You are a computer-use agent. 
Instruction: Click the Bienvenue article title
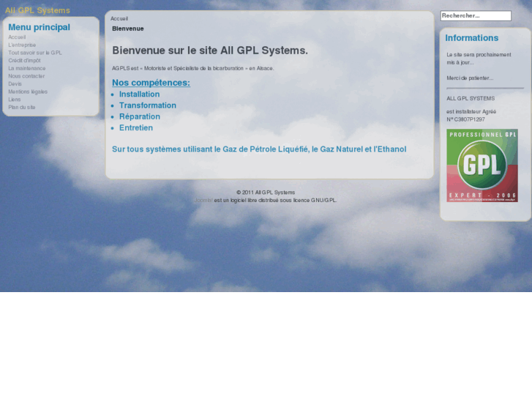pyautogui.click(x=128, y=29)
